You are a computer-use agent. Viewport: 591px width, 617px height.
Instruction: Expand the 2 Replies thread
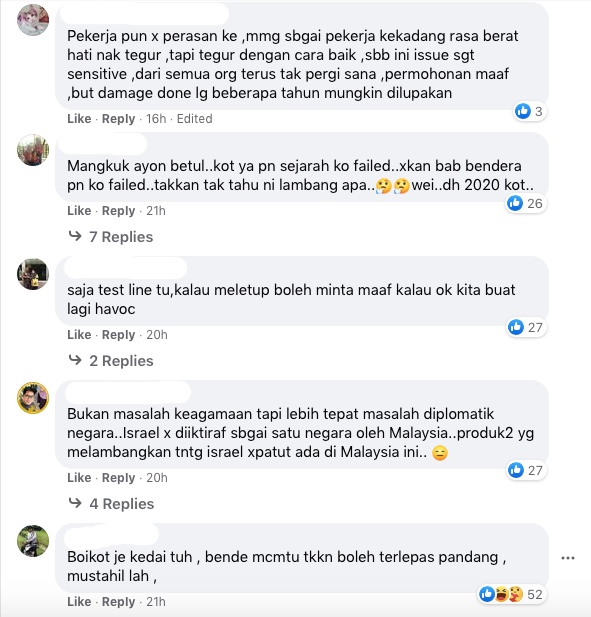tap(111, 361)
